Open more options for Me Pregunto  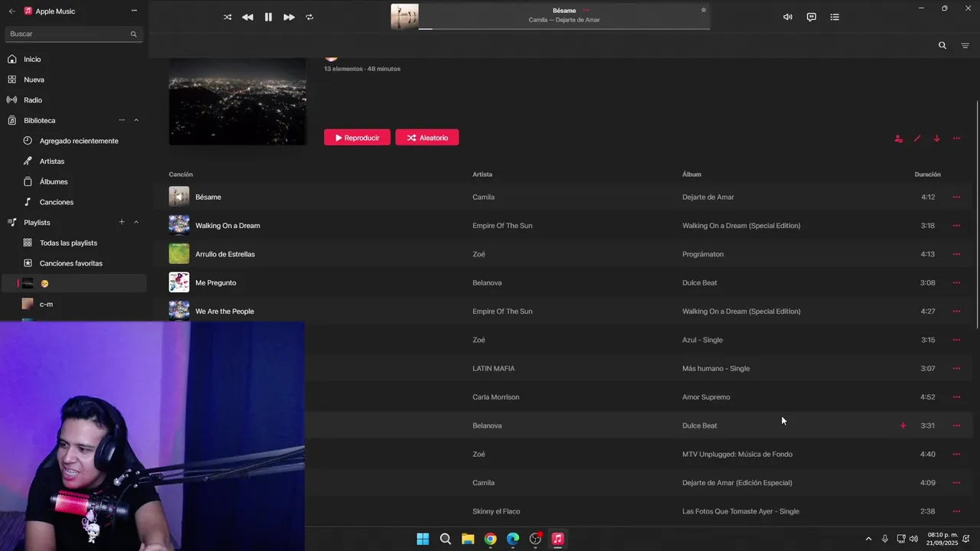pos(956,282)
